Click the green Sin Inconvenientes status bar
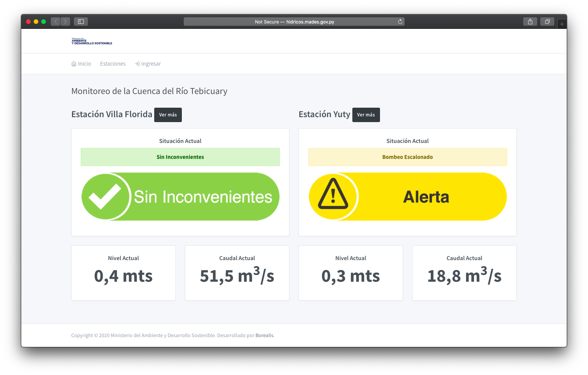The image size is (588, 375). [x=180, y=157]
